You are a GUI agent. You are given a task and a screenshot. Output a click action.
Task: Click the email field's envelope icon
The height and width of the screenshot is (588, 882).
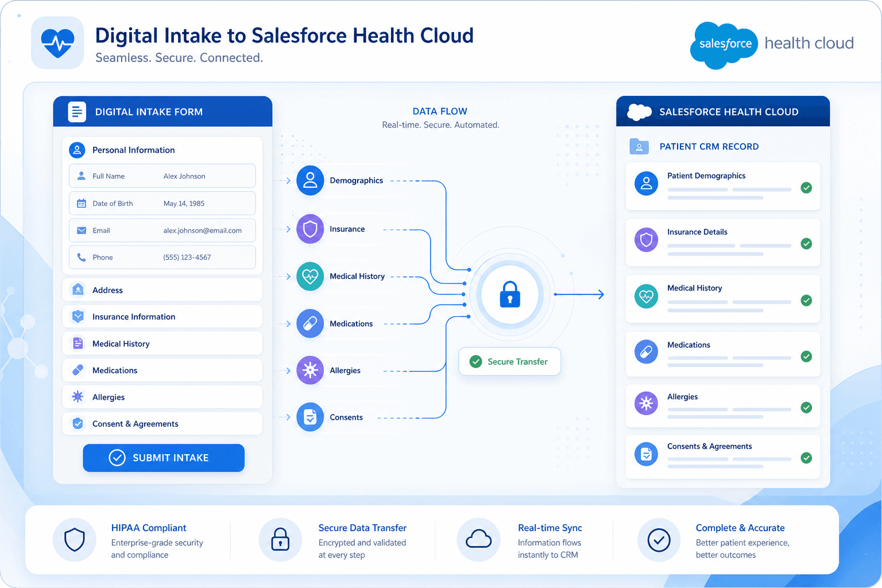82,230
